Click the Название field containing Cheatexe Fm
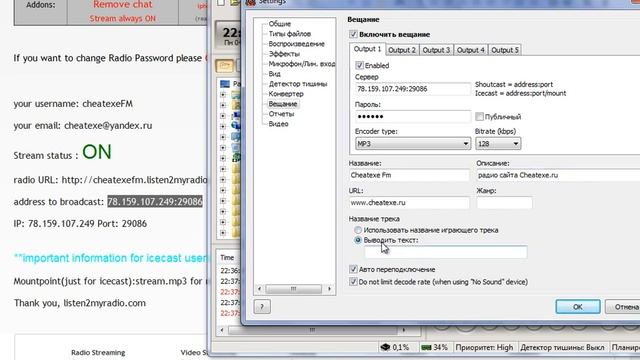Viewport: 640px width, 360px height. (x=409, y=175)
